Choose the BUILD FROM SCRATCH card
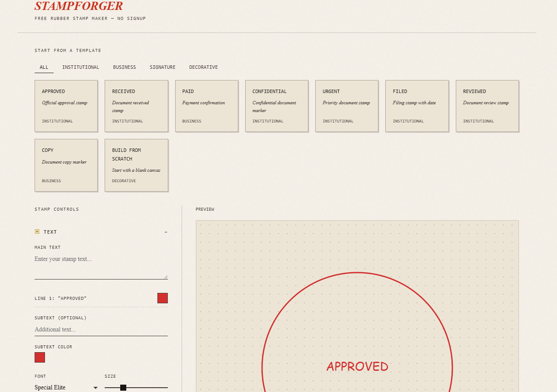 click(136, 165)
